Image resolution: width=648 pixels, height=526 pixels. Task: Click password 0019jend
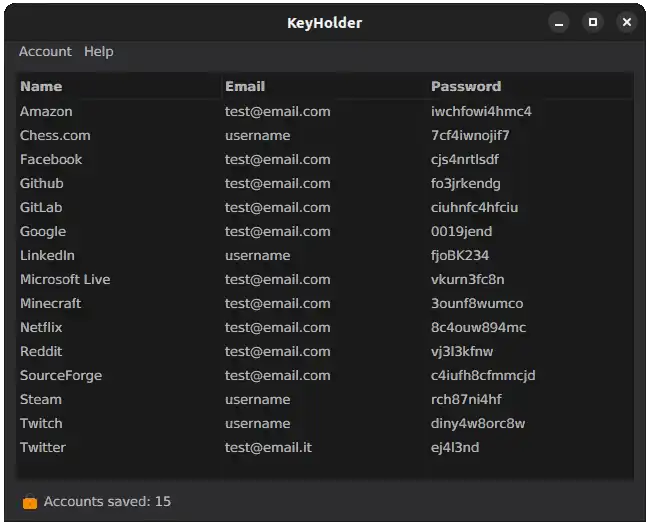pyautogui.click(x=462, y=231)
